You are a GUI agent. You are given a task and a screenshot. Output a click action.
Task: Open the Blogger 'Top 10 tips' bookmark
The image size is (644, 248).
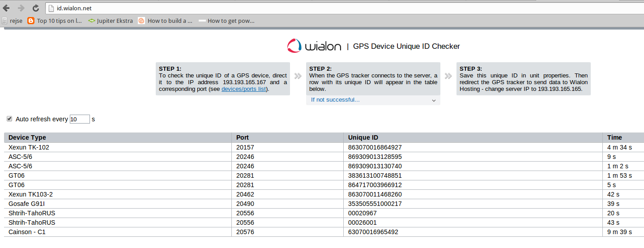[x=55, y=21]
